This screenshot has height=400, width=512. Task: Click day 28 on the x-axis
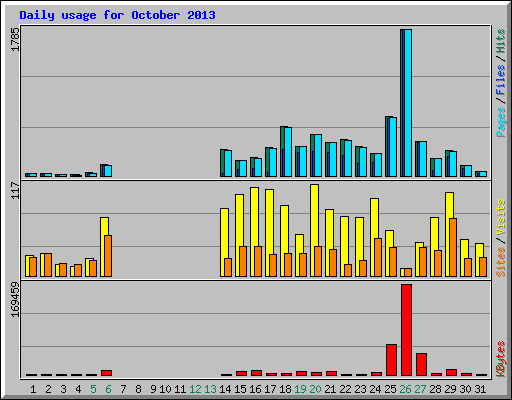click(x=435, y=389)
